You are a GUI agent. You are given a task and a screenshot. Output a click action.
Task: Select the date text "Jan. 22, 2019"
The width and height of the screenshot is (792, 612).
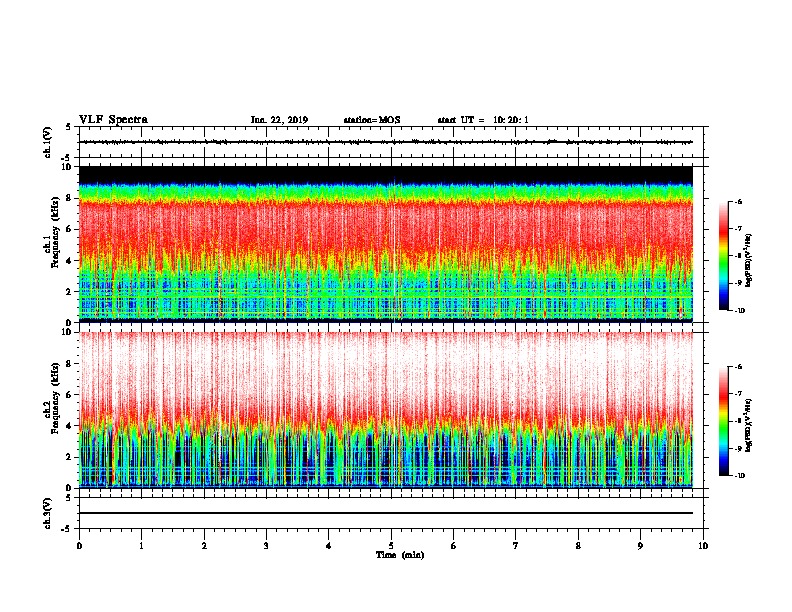(279, 120)
